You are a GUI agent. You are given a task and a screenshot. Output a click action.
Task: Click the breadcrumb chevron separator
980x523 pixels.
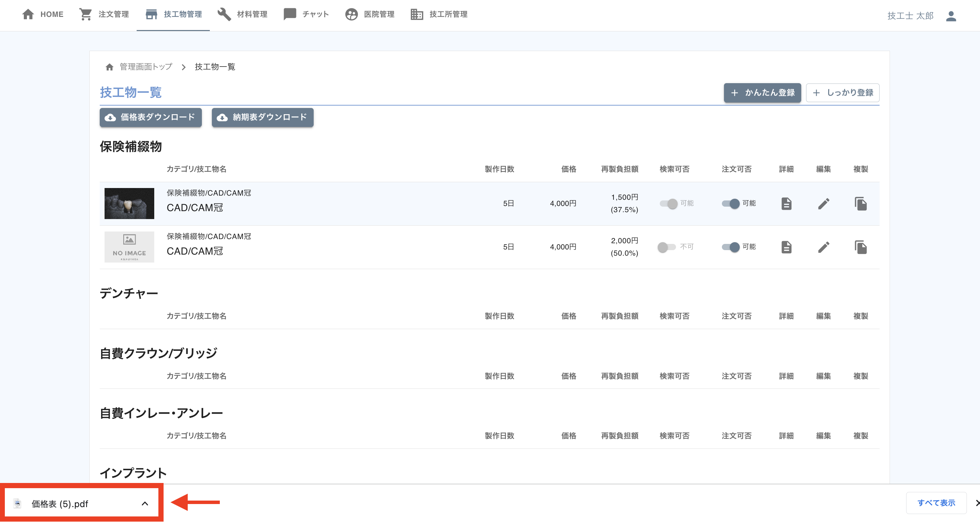184,67
